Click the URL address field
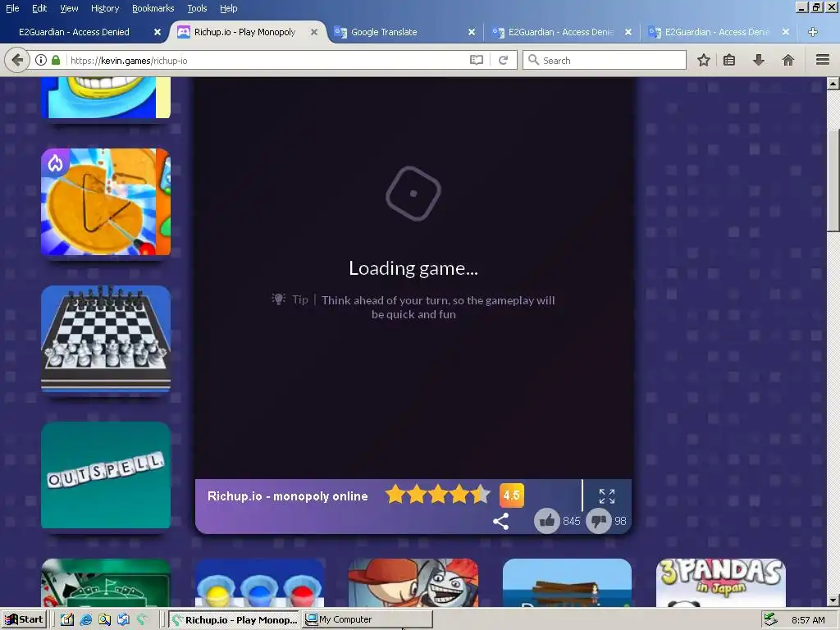This screenshot has height=630, width=840. pos(268,60)
